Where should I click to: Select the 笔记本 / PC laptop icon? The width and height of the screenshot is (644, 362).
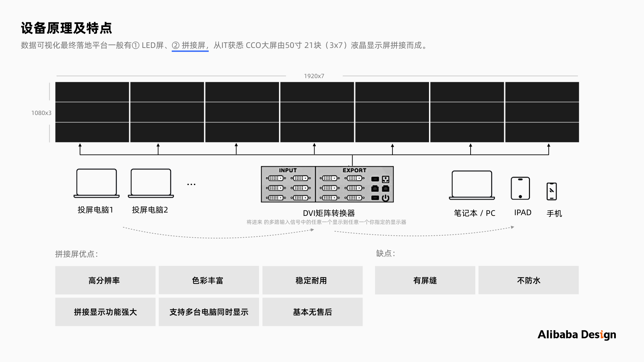coord(472,185)
